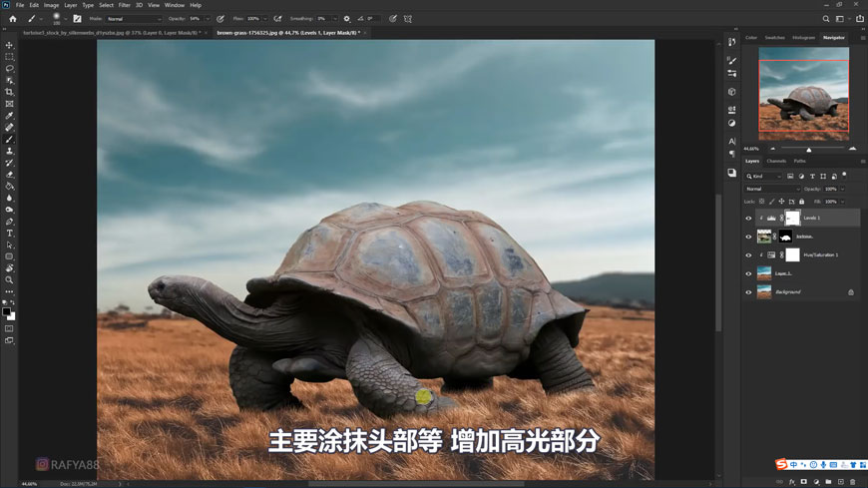Select the Lasso tool
This screenshot has width=868, height=488.
pyautogui.click(x=10, y=69)
